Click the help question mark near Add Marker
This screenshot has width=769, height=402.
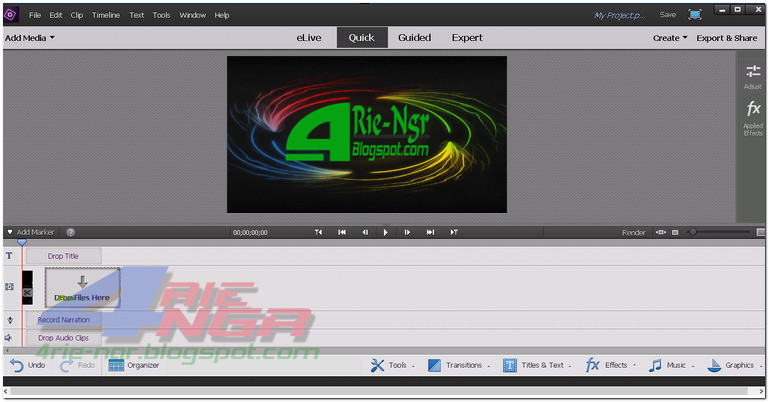coord(71,232)
